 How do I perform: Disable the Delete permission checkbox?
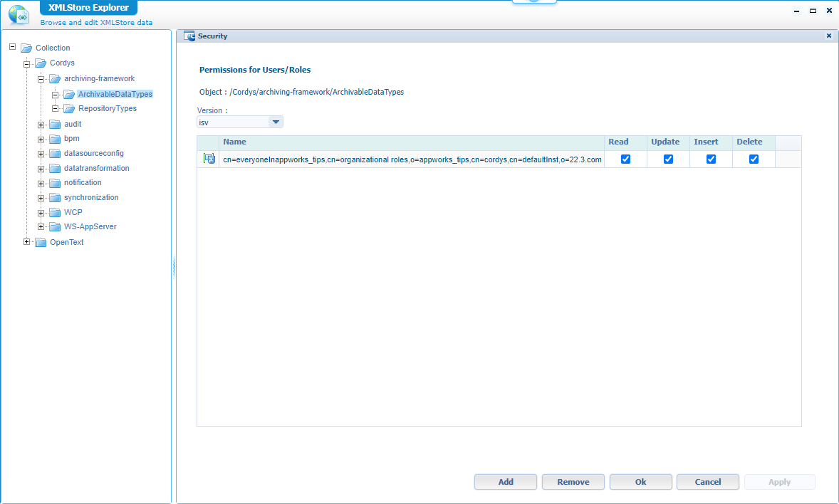pos(754,159)
